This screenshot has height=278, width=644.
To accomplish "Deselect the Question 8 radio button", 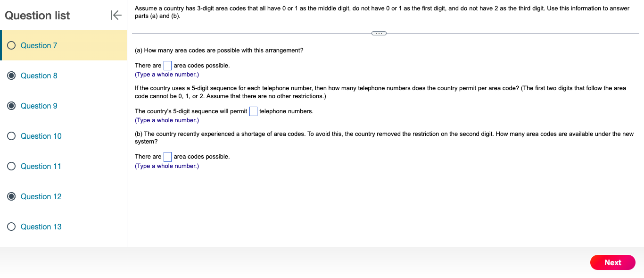I will click(11, 76).
